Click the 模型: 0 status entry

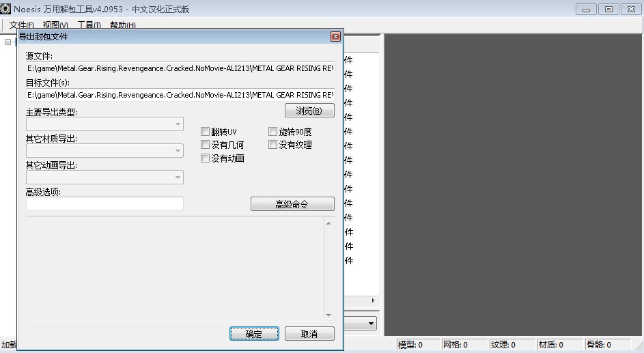tap(417, 345)
